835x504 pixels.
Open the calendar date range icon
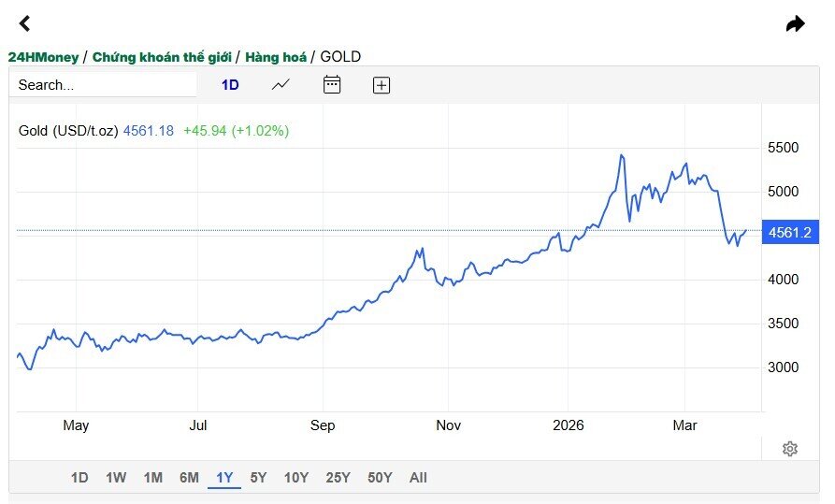pyautogui.click(x=332, y=85)
